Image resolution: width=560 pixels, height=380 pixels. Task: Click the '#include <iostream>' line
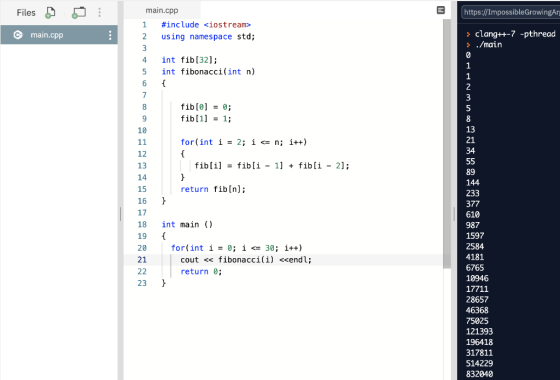point(206,25)
